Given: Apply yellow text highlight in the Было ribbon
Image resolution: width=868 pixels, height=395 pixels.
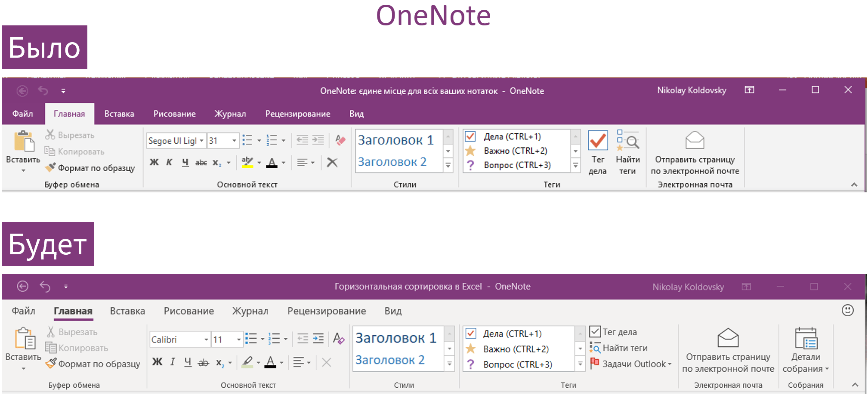Looking at the screenshot, I should point(247,163).
